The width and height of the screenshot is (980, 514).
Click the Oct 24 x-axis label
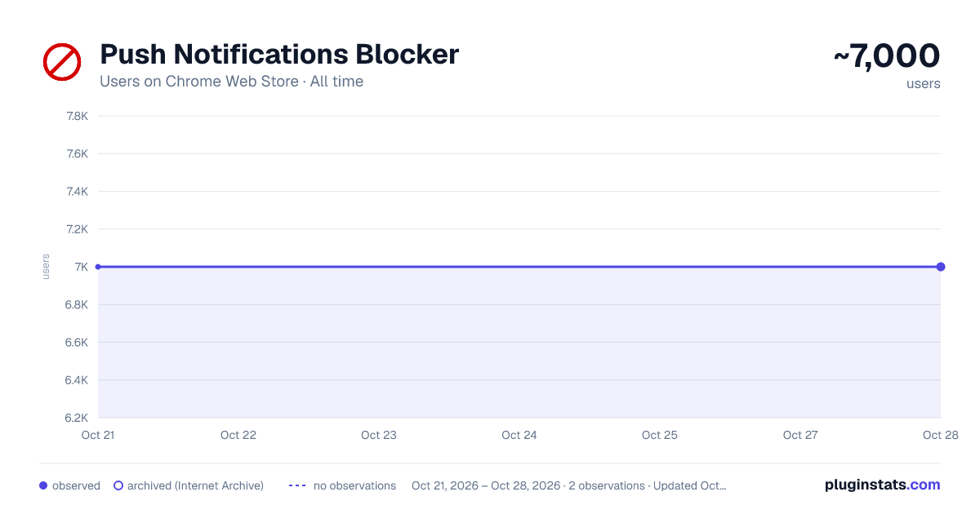pos(519,435)
